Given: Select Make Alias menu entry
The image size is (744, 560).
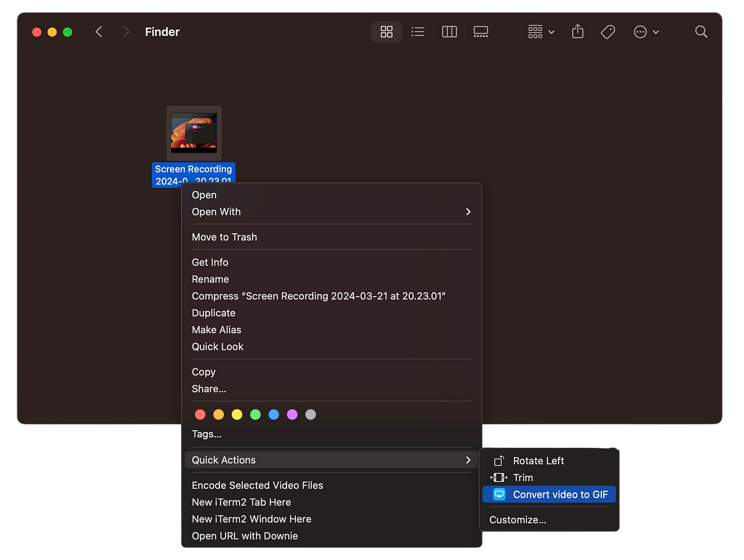Looking at the screenshot, I should (x=332, y=330).
